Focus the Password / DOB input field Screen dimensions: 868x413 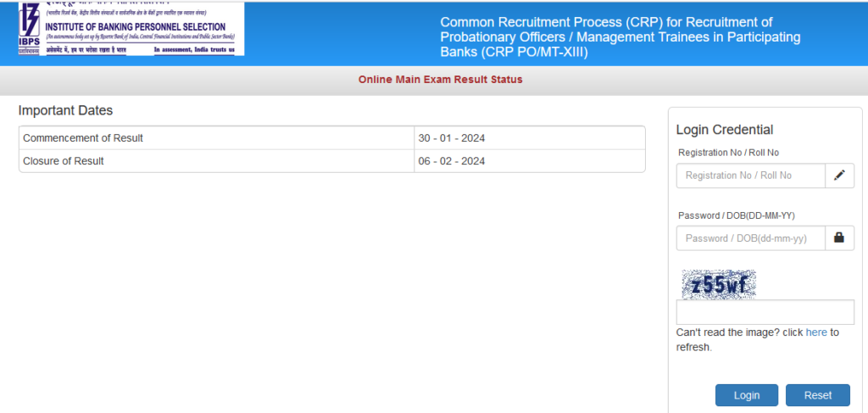point(751,238)
